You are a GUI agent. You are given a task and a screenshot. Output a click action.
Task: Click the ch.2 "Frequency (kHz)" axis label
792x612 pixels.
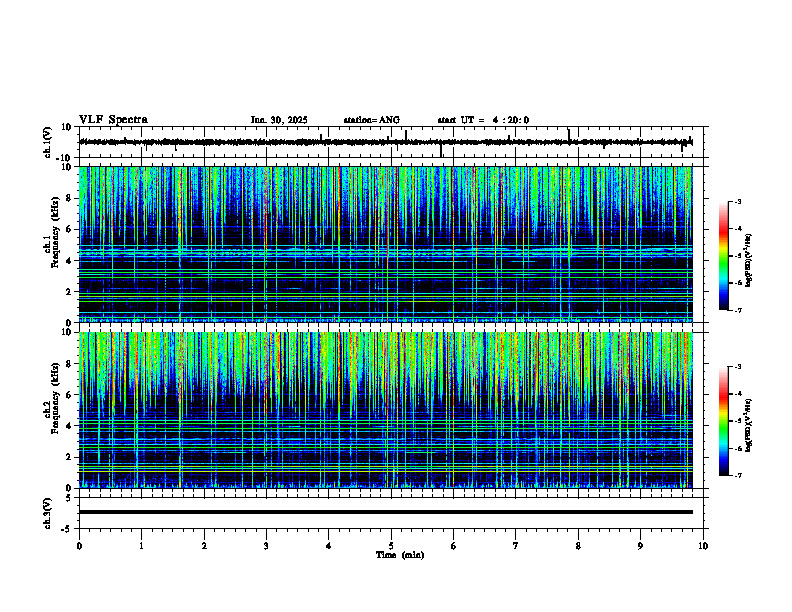(x=55, y=398)
